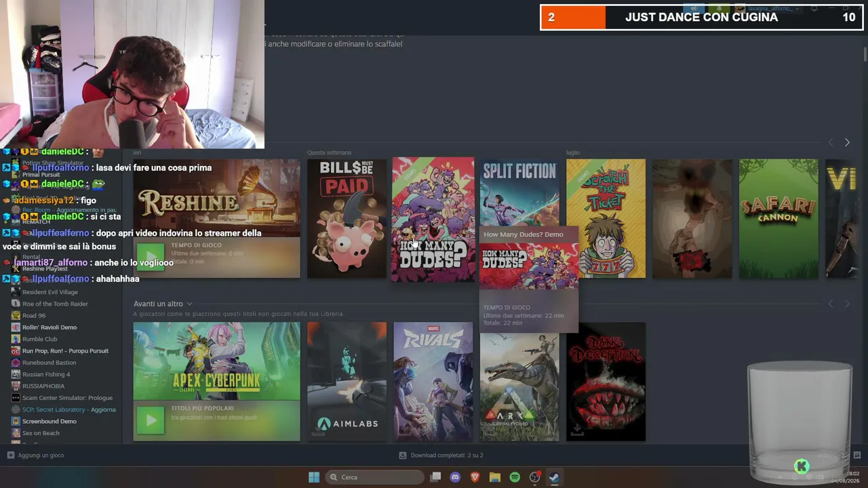This screenshot has width=868, height=488.
Task: Click the plus icon for Aggiungi un gioco
Action: click(x=10, y=455)
